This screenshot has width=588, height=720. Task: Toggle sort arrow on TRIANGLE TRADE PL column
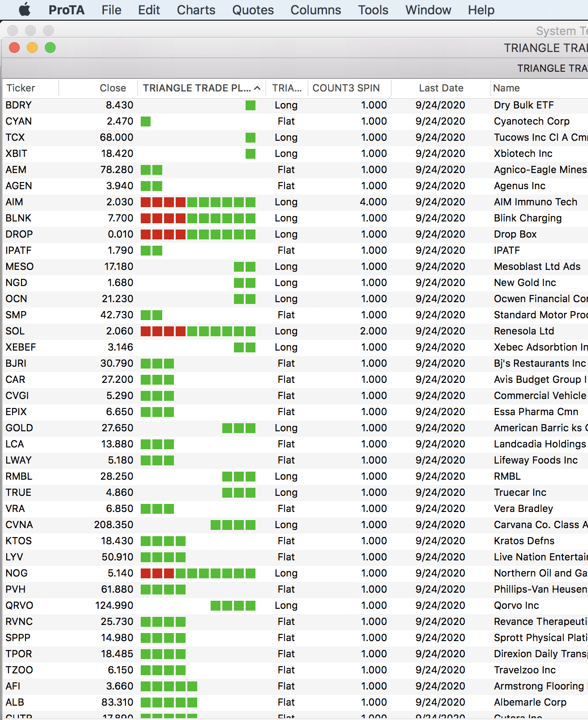pos(257,88)
